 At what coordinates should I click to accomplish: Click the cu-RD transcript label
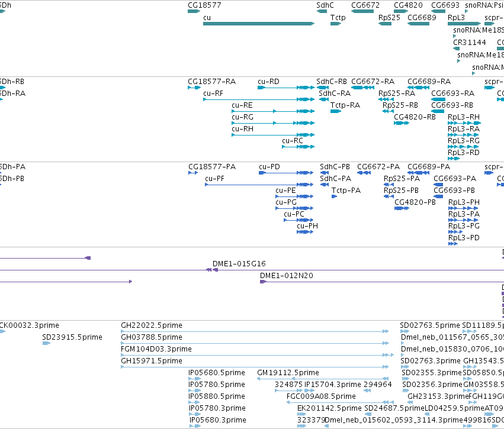(x=268, y=82)
